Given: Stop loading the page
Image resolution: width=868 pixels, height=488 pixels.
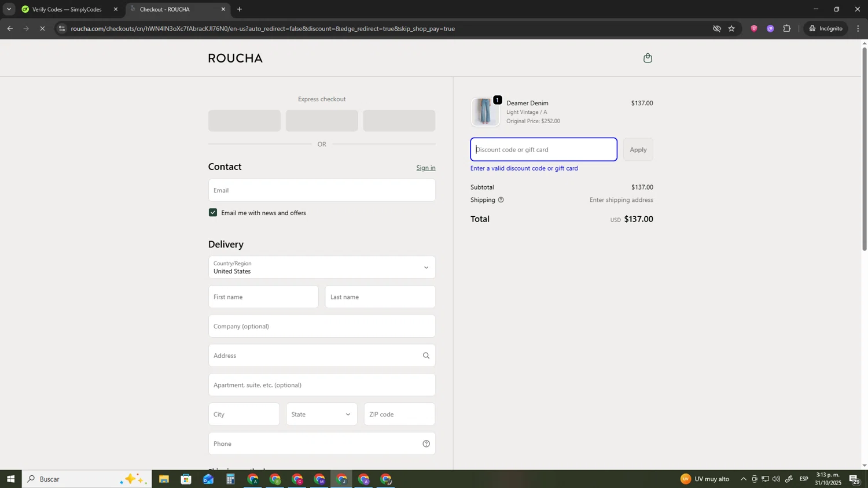Looking at the screenshot, I should pyautogui.click(x=42, y=28).
